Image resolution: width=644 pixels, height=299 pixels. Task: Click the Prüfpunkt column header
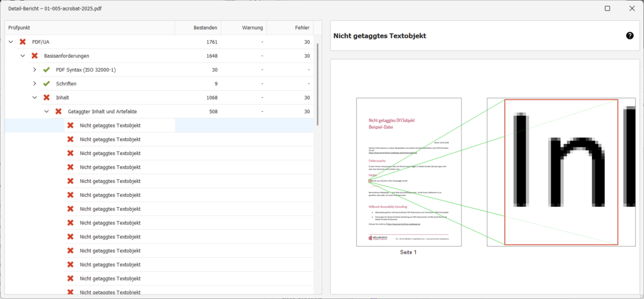[x=89, y=28]
